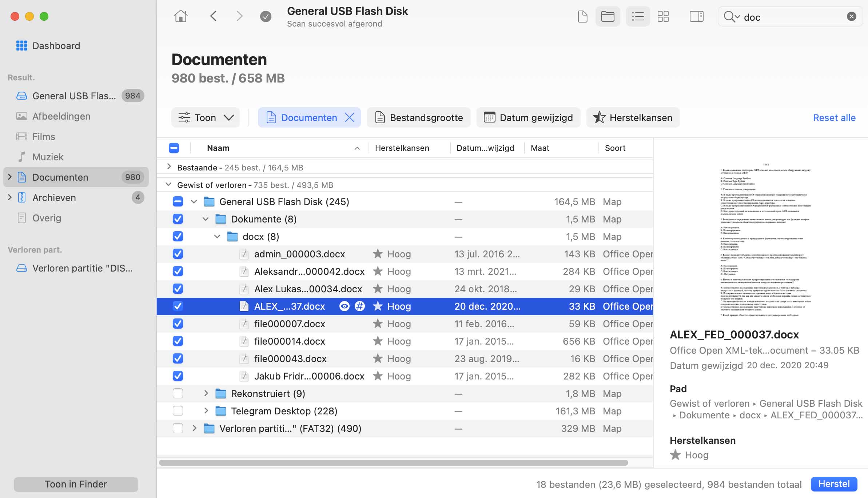Expand Archieven in the sidebar
The image size is (868, 498).
(x=10, y=197)
